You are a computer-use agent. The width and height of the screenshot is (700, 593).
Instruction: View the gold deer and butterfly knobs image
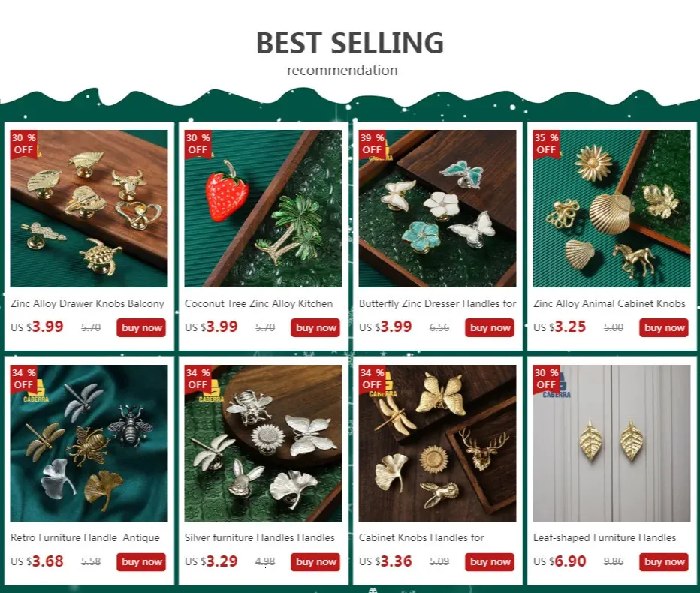437,444
